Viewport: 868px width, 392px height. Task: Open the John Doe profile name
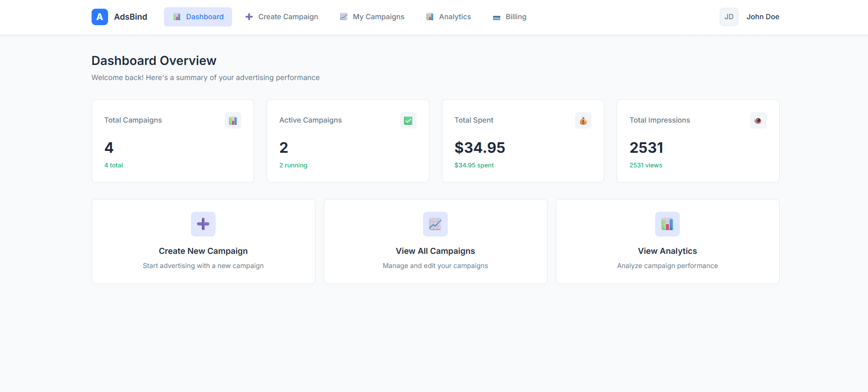pyautogui.click(x=763, y=17)
